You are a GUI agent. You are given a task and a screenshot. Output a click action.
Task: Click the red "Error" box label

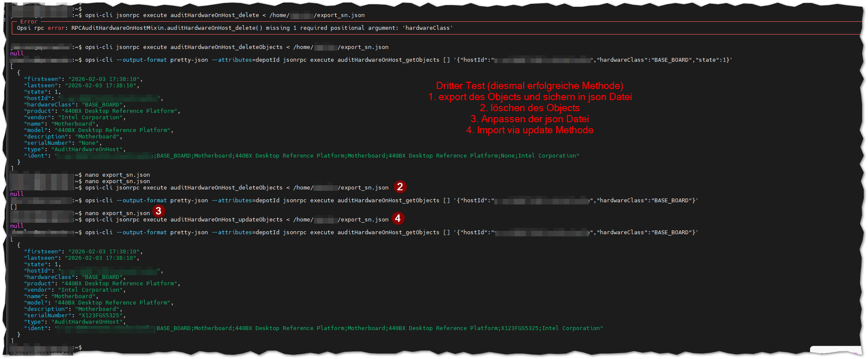(x=29, y=21)
